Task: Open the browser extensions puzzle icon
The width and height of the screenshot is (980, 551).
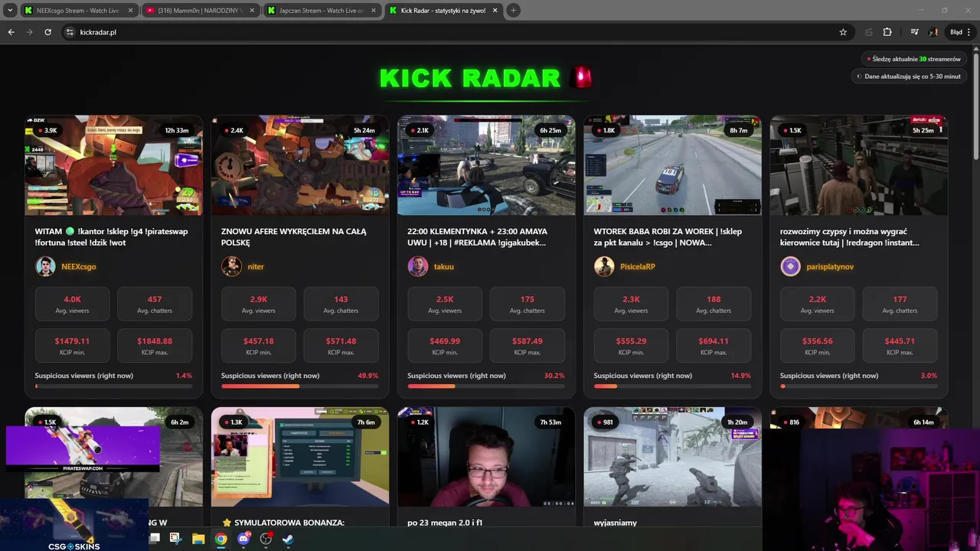Action: pos(887,32)
